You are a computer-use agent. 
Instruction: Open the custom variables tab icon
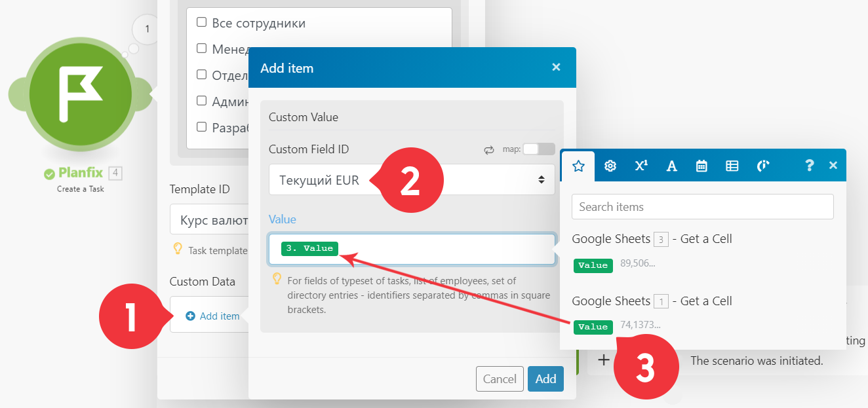click(762, 166)
